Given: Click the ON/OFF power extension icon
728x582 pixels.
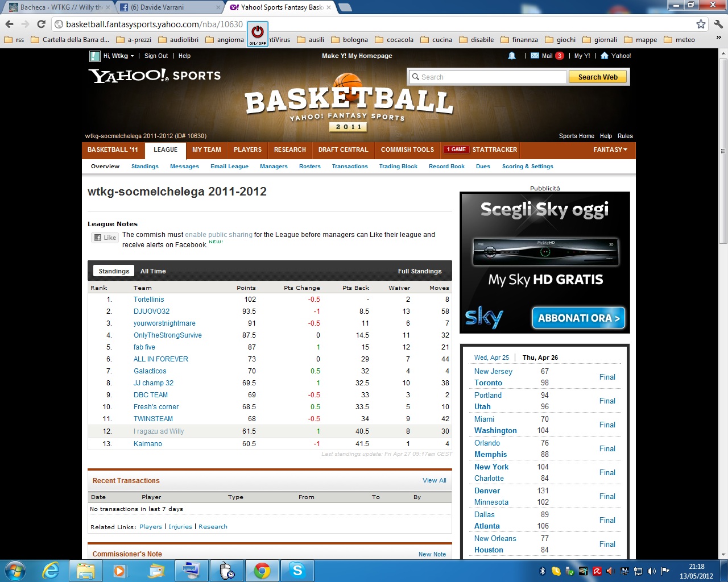Looking at the screenshot, I should [258, 34].
